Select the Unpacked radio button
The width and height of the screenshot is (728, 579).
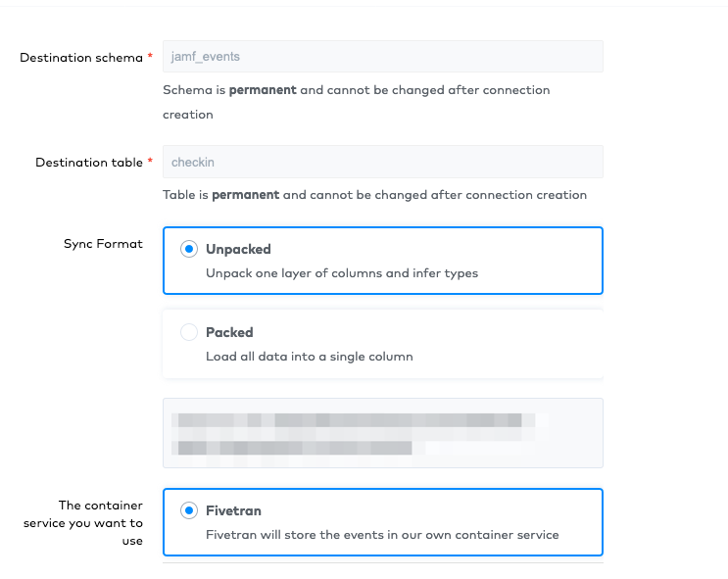[x=189, y=249]
